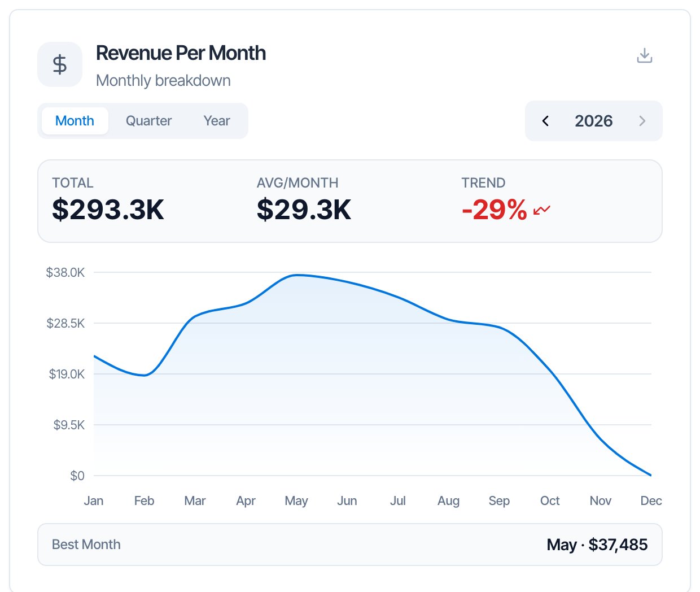Click the Oct x-axis label

(x=550, y=500)
